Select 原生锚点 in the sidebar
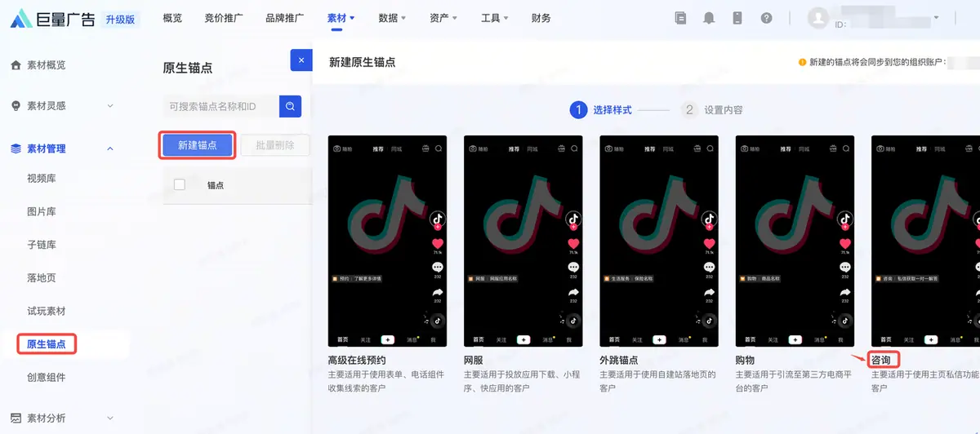Viewport: 980px width, 434px height. [47, 344]
